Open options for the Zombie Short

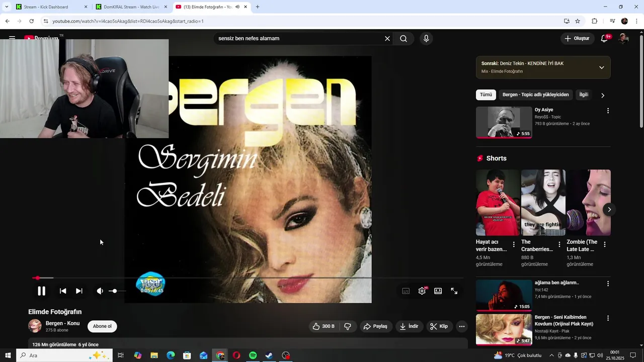point(605,244)
